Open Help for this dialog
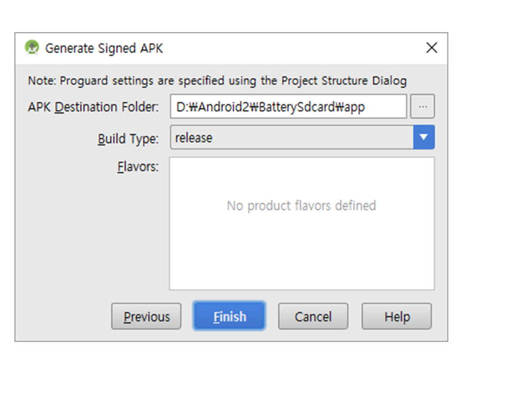This screenshot has width=532, height=399. [397, 316]
